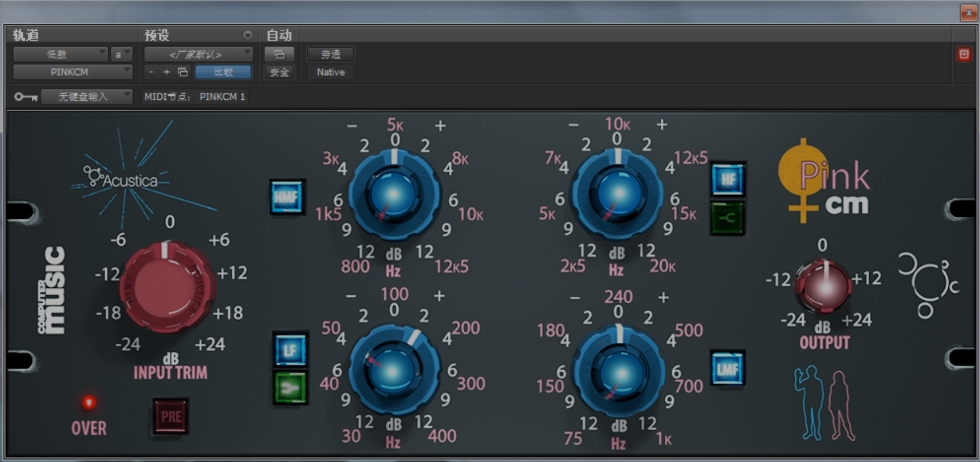The width and height of the screenshot is (980, 462).
Task: Expand the <厂家默认> preset dropdown
Action: point(198,54)
